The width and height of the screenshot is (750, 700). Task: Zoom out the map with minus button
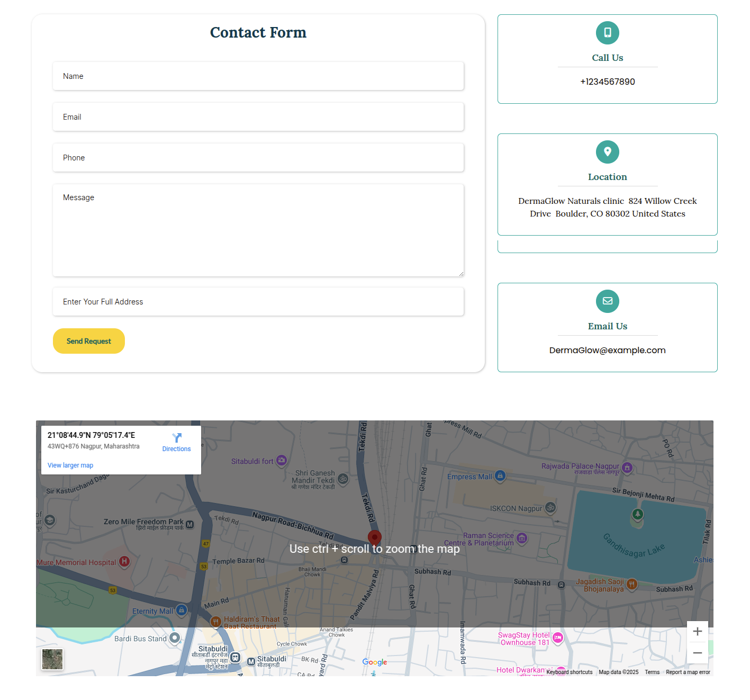[697, 653]
